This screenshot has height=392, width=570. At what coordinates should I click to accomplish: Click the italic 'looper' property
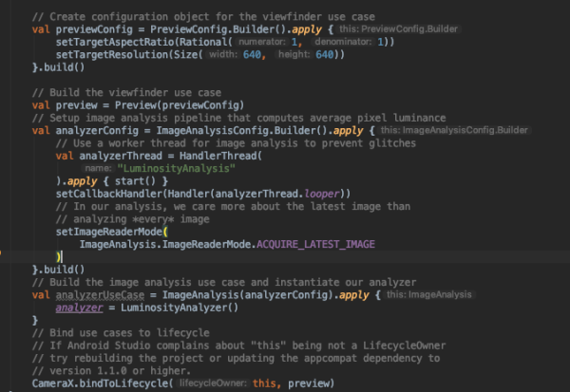(x=322, y=194)
